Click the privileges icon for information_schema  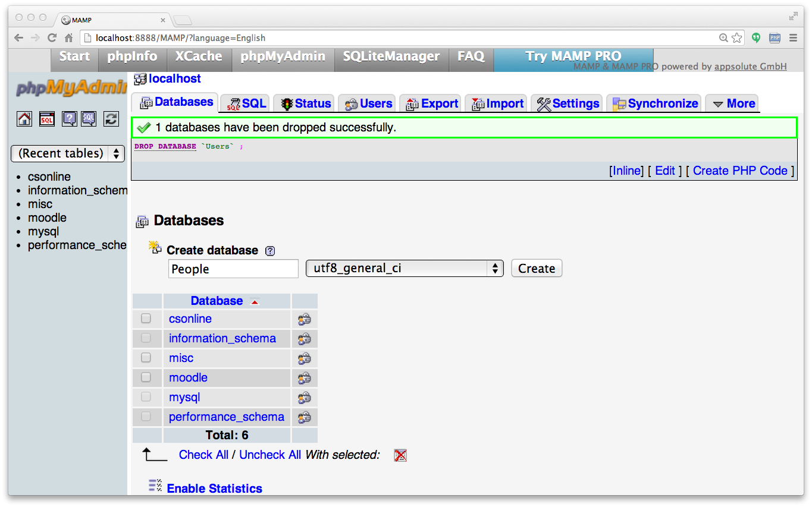305,339
